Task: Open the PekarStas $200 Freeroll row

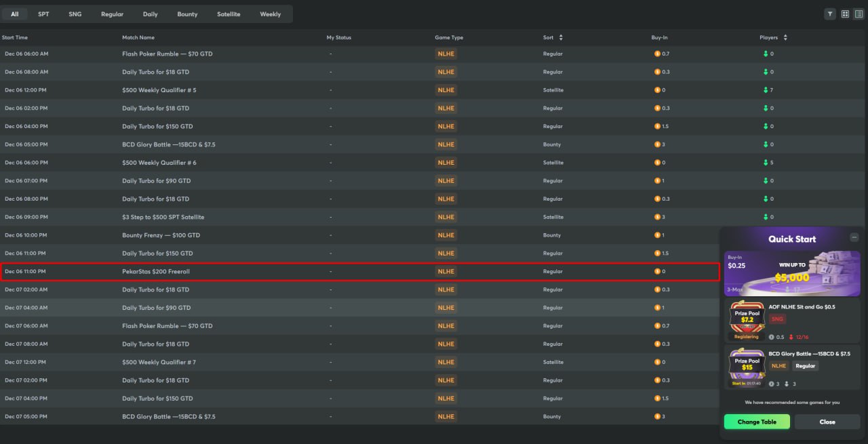Action: (x=156, y=271)
